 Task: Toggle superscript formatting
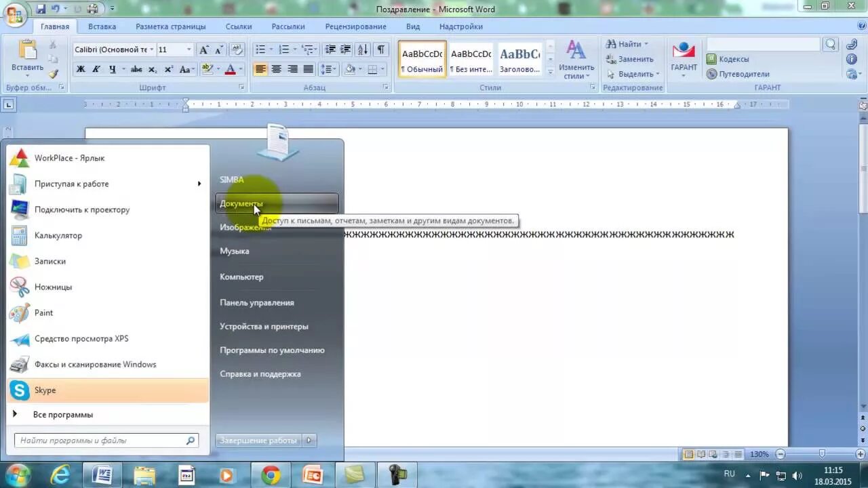click(168, 69)
